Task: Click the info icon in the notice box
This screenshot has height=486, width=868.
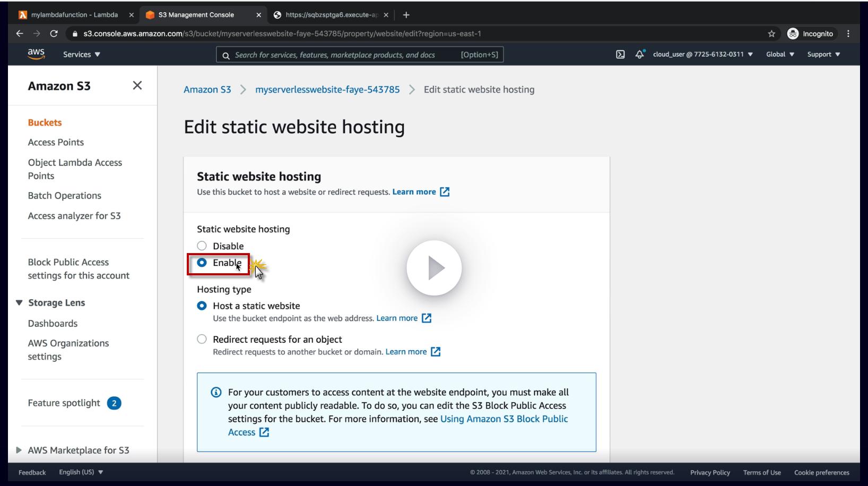Action: pyautogui.click(x=216, y=392)
